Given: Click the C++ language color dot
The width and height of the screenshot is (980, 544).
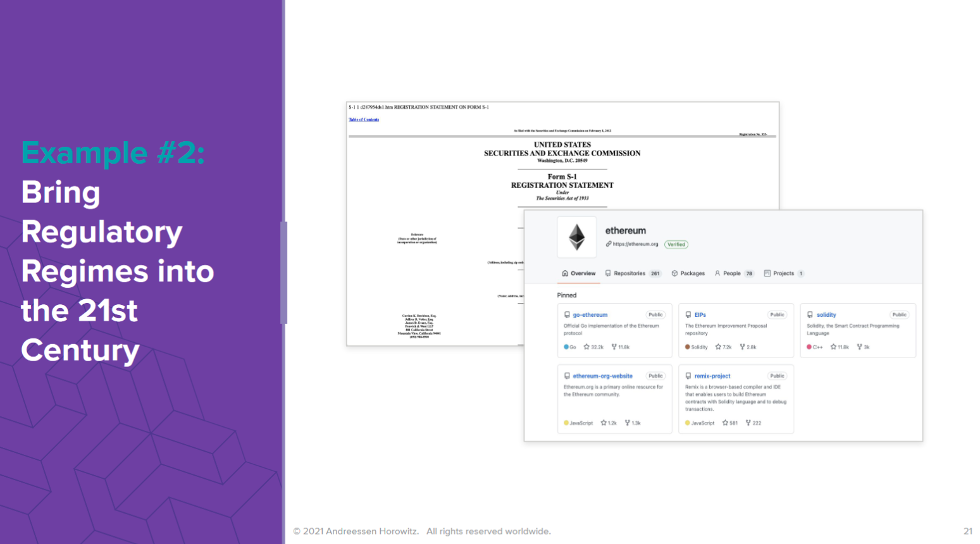Looking at the screenshot, I should [x=809, y=347].
